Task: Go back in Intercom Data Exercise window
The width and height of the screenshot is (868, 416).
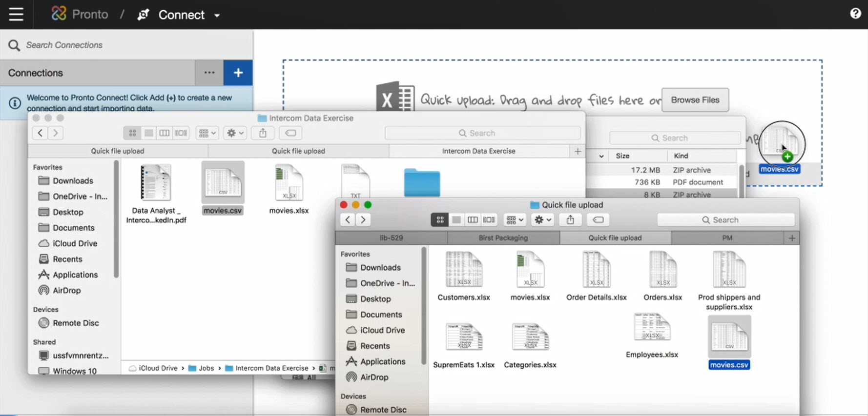Action: [40, 133]
